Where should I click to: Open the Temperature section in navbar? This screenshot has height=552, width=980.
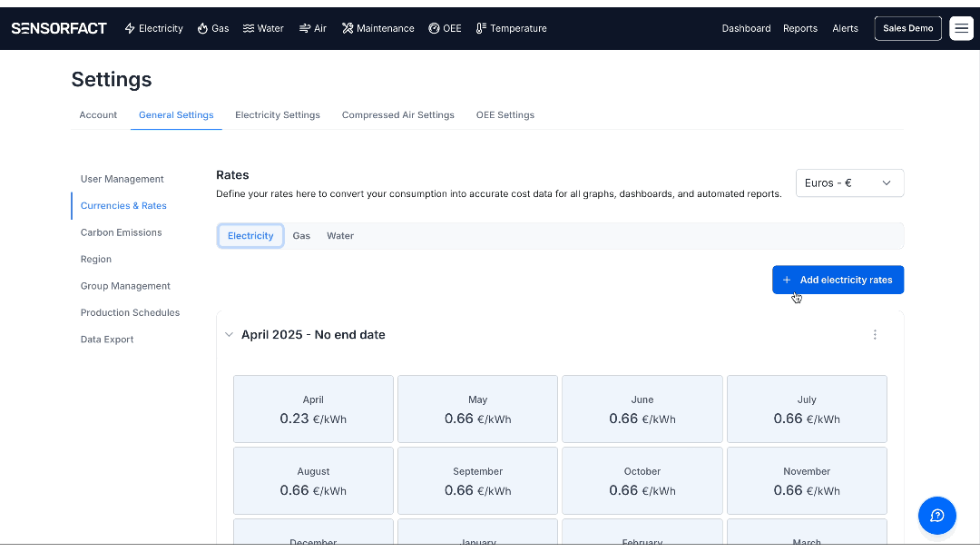click(511, 28)
